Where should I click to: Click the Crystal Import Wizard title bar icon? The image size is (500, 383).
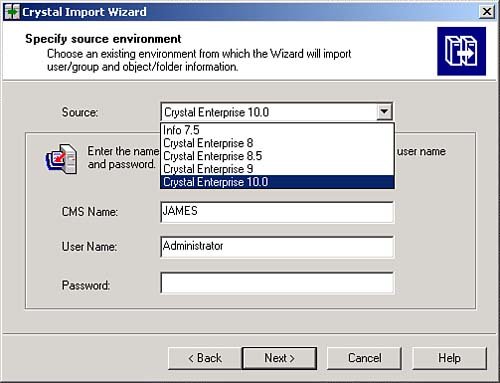point(12,12)
